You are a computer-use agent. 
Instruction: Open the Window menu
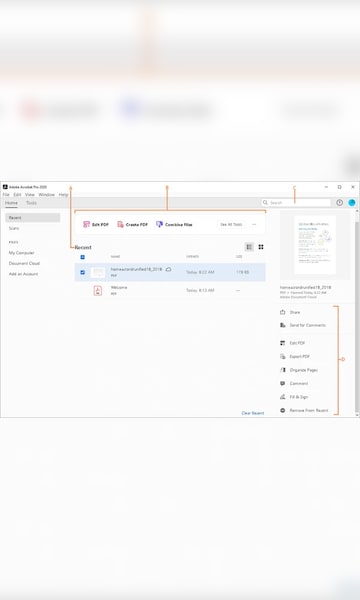[47, 195]
